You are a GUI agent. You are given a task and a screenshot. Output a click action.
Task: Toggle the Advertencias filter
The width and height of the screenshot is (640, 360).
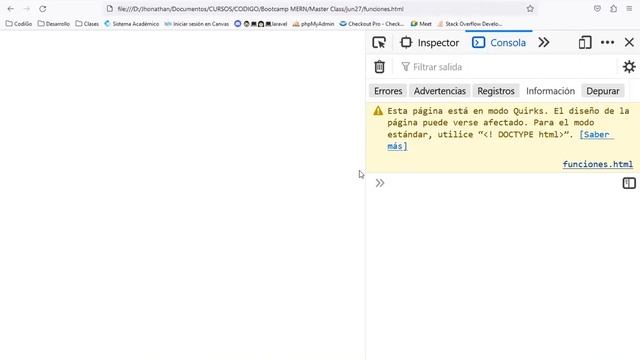point(440,91)
